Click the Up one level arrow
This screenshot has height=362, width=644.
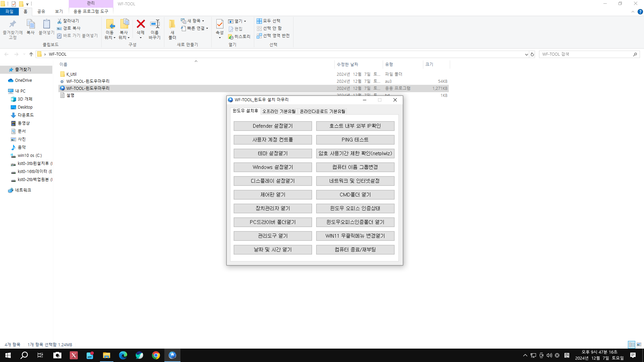coord(31,54)
